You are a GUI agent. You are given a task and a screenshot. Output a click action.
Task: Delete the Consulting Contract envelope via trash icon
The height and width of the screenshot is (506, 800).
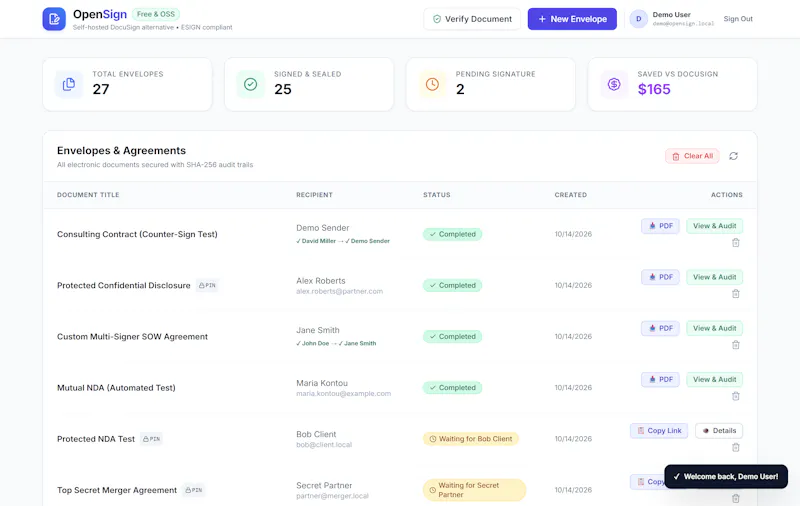point(736,243)
